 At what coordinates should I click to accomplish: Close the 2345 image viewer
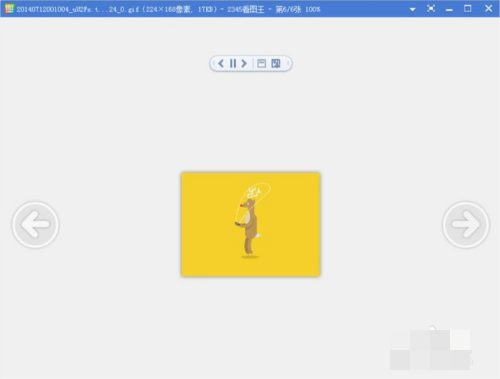488,9
